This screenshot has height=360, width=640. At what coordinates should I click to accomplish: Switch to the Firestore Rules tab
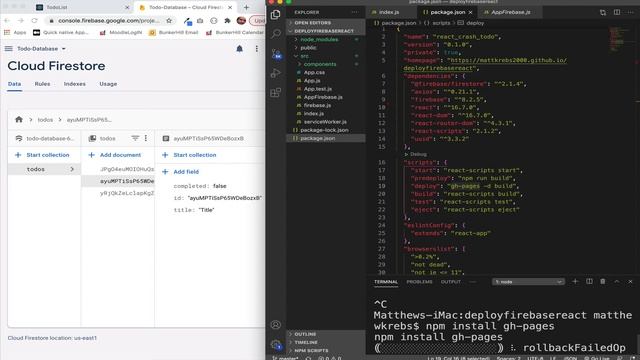[x=42, y=84]
